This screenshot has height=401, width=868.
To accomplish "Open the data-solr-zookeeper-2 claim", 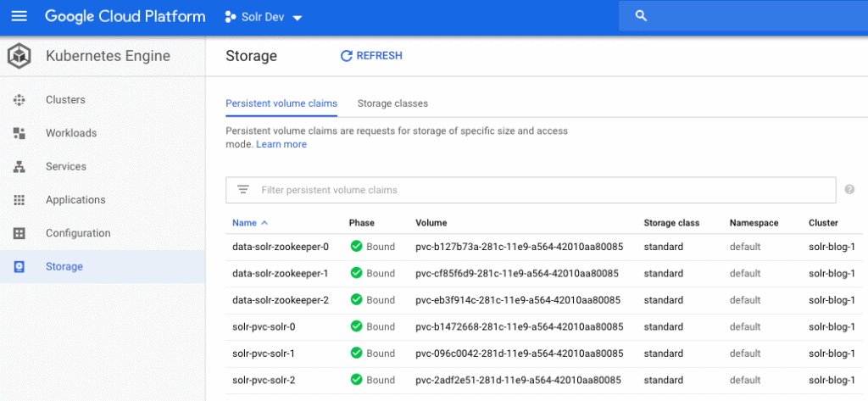I will (281, 300).
